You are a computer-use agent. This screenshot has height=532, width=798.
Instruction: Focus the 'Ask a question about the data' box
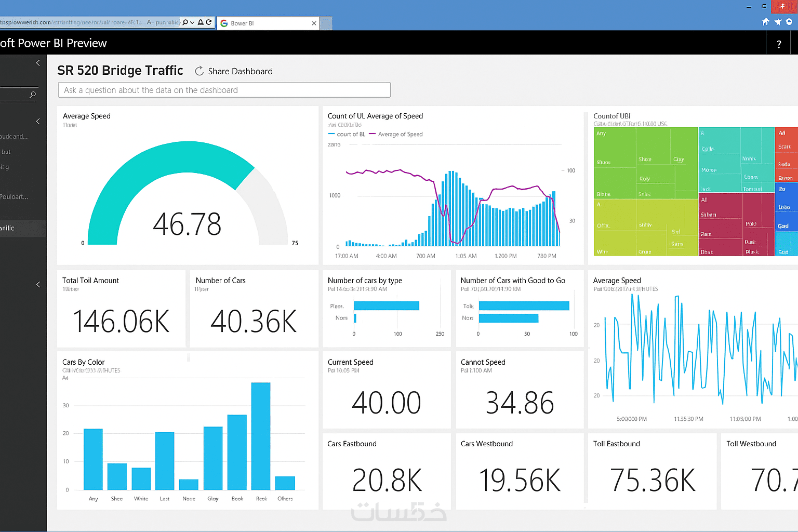click(x=224, y=90)
